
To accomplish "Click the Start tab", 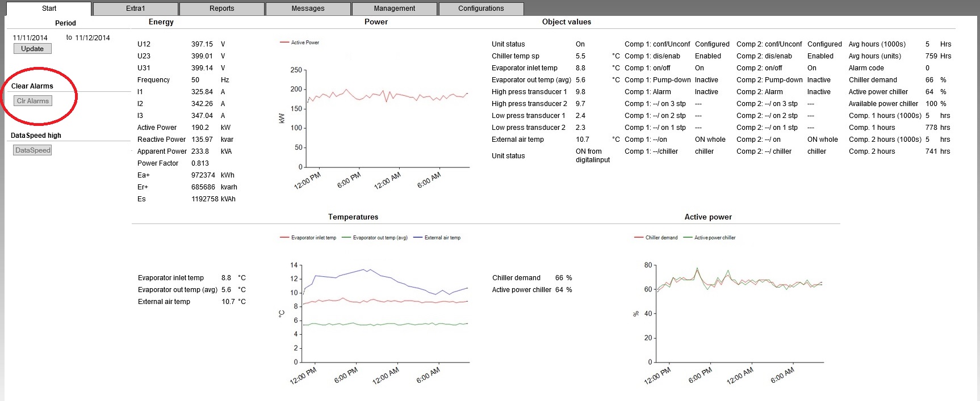I will pos(49,9).
